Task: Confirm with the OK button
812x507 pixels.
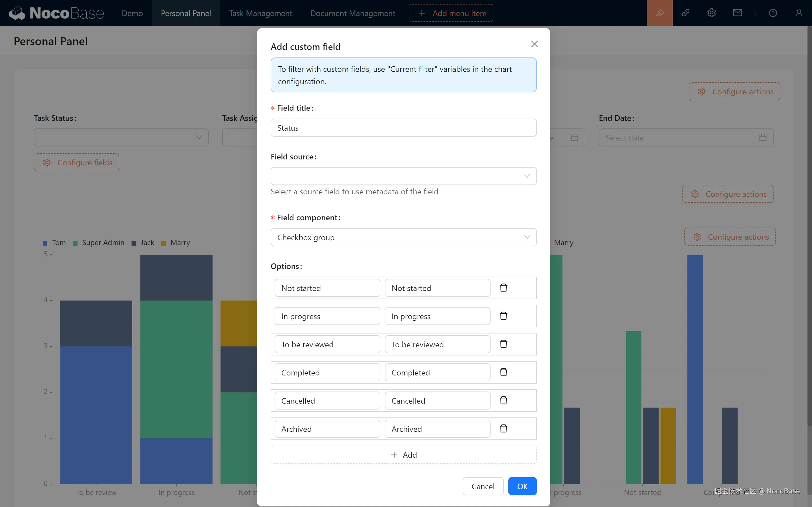Action: pyautogui.click(x=522, y=486)
